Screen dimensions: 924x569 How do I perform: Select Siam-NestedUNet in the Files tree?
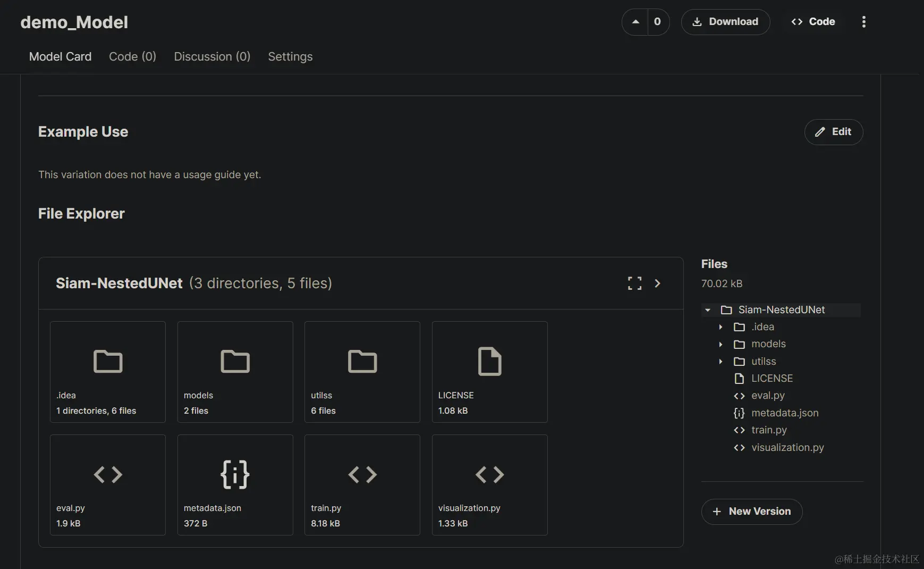(x=781, y=310)
